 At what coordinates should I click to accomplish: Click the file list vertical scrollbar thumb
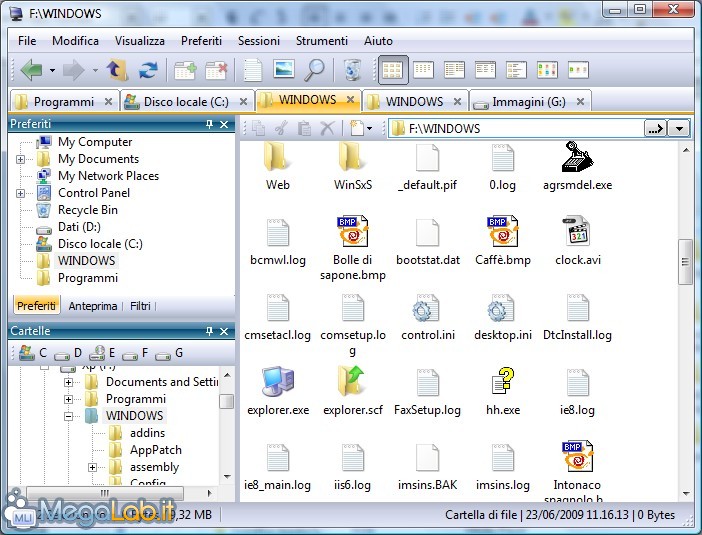click(685, 262)
